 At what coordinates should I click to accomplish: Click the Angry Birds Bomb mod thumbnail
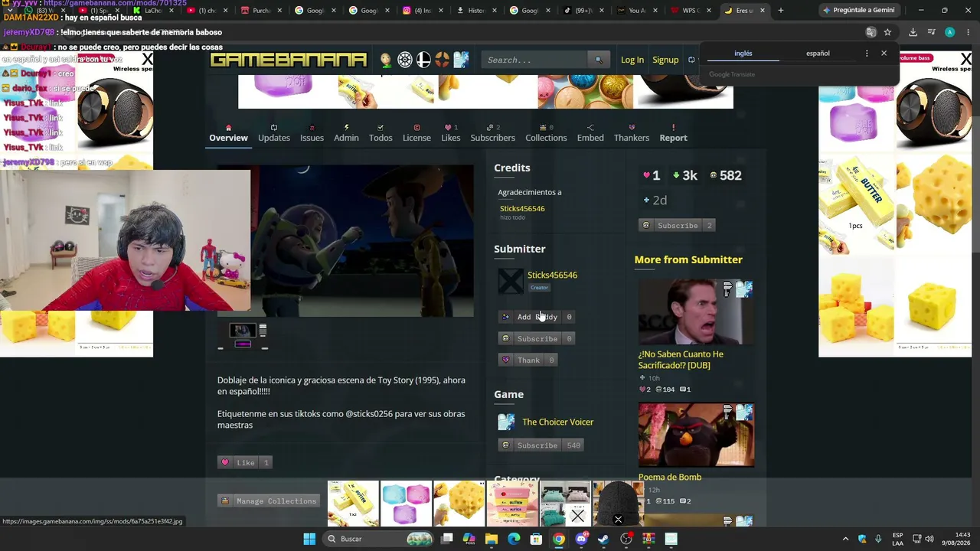pos(696,435)
